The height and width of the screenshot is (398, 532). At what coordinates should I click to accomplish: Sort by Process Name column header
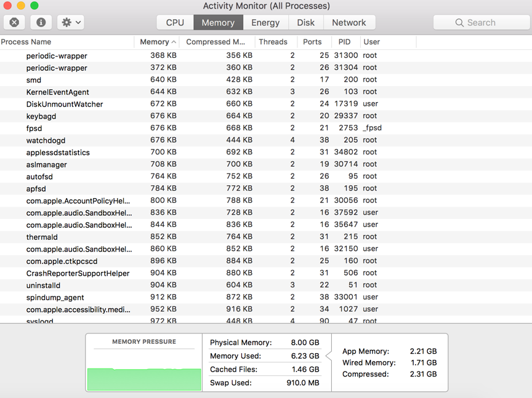[x=66, y=42]
